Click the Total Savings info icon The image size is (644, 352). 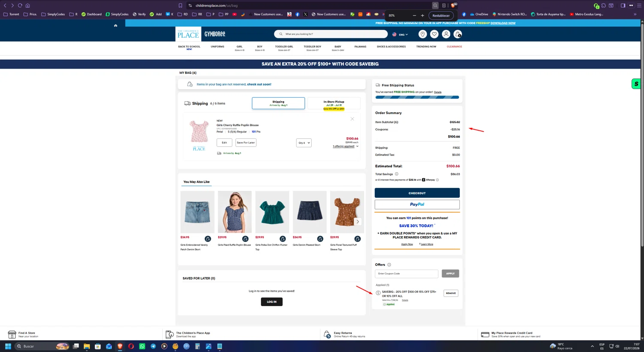(396, 174)
